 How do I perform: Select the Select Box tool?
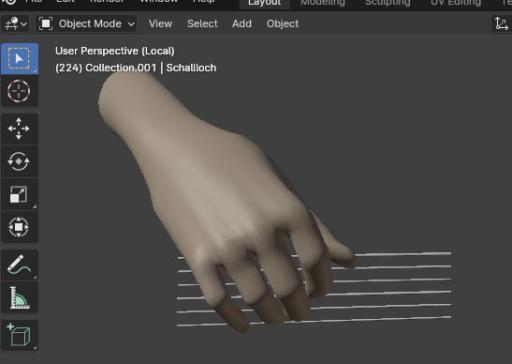(19, 59)
